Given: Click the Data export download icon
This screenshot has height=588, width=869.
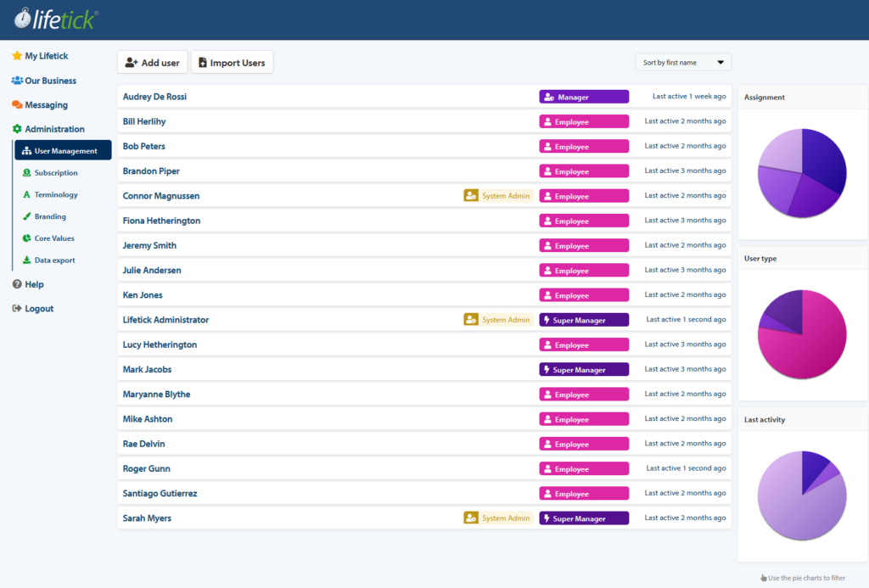Looking at the screenshot, I should pyautogui.click(x=26, y=260).
